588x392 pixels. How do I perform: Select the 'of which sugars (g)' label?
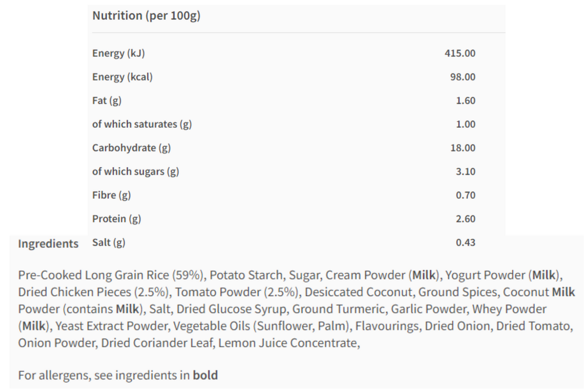(136, 172)
